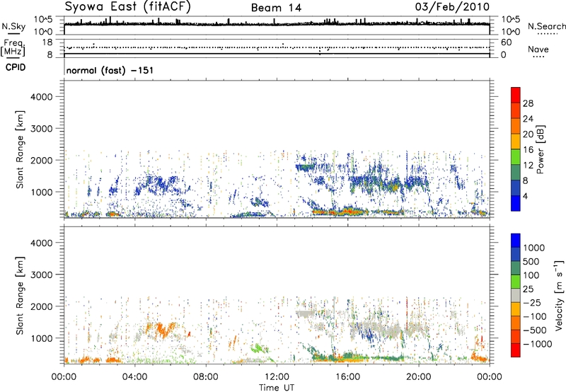Click the date '03/Feb/2010'

point(452,7)
